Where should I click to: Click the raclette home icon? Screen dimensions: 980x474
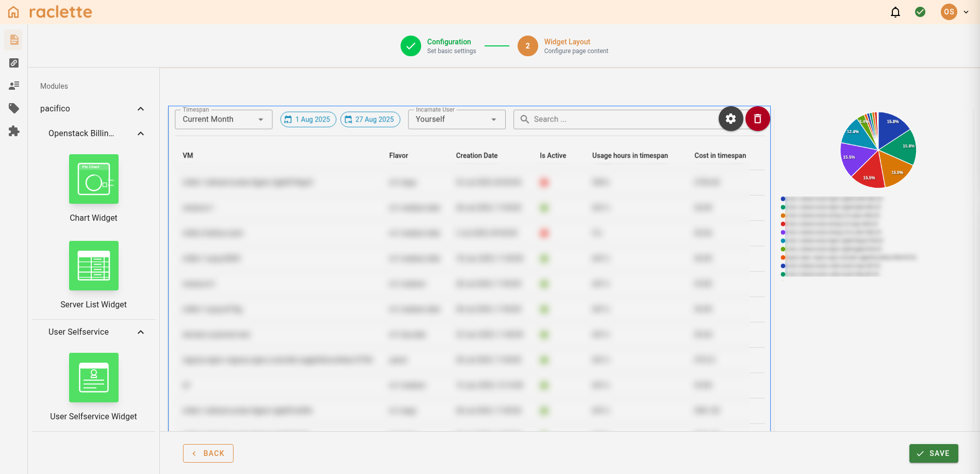pyautogui.click(x=13, y=12)
